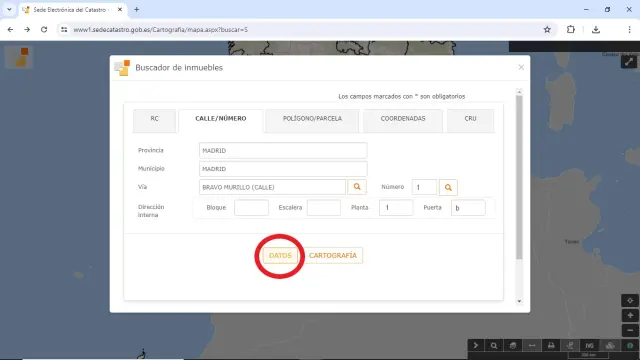The height and width of the screenshot is (360, 640).
Task: Open the search tool in the map toolbar
Action: click(x=494, y=345)
